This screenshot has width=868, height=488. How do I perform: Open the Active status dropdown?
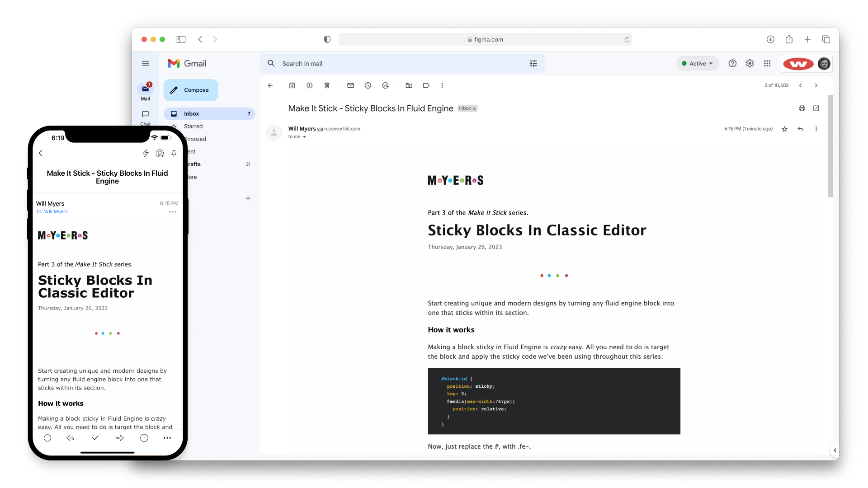(697, 63)
